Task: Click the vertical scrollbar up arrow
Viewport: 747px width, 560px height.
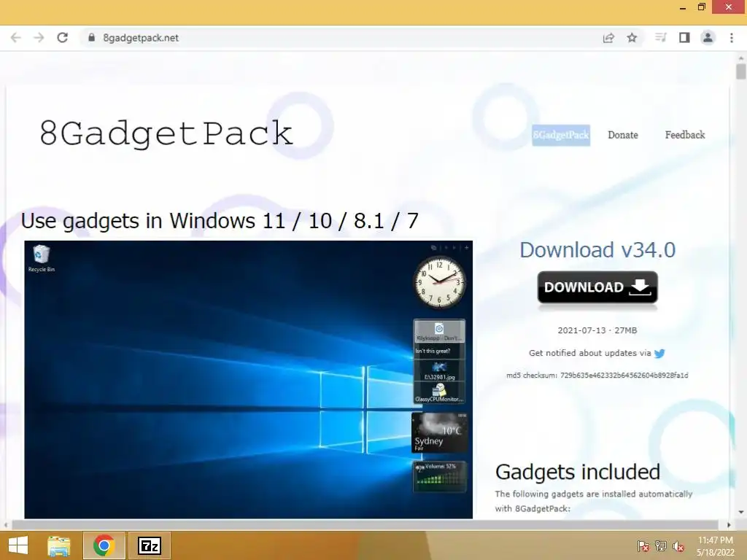Action: click(x=740, y=58)
